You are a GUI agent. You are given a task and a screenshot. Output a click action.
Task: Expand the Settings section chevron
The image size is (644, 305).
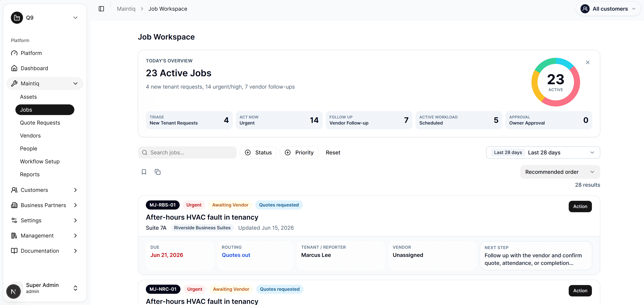pyautogui.click(x=75, y=221)
